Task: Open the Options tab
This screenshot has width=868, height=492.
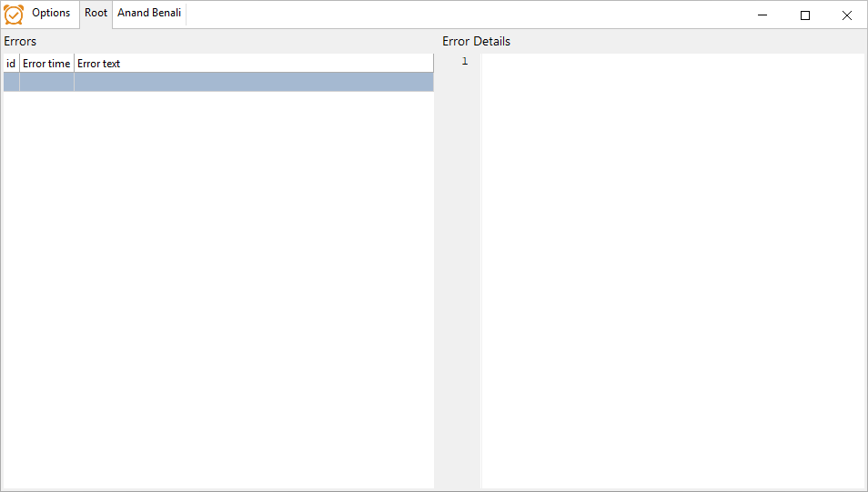Action: (x=51, y=13)
